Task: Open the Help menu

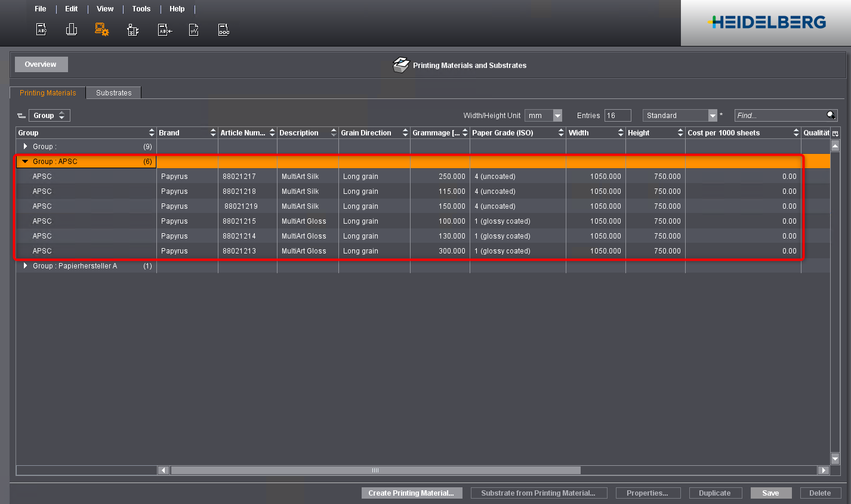Action: 177,9
